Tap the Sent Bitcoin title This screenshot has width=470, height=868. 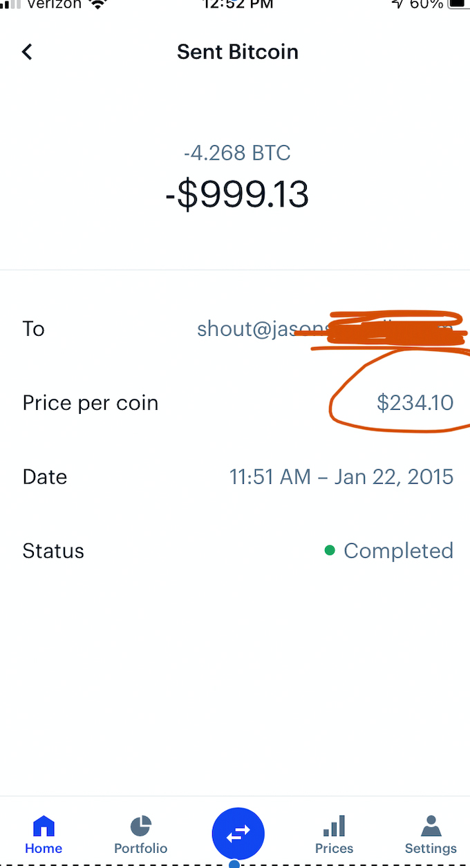click(x=237, y=52)
